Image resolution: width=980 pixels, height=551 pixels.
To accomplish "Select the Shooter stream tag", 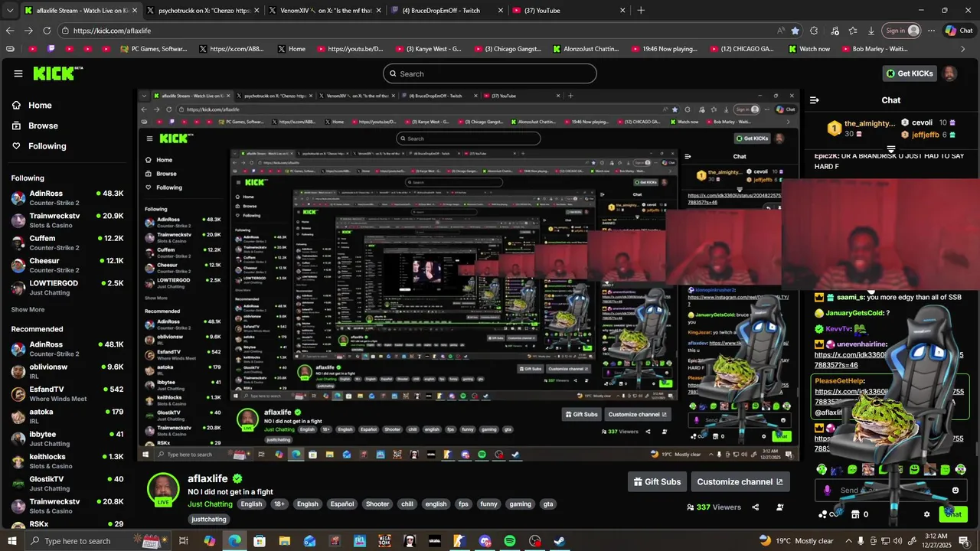I will 377,504.
